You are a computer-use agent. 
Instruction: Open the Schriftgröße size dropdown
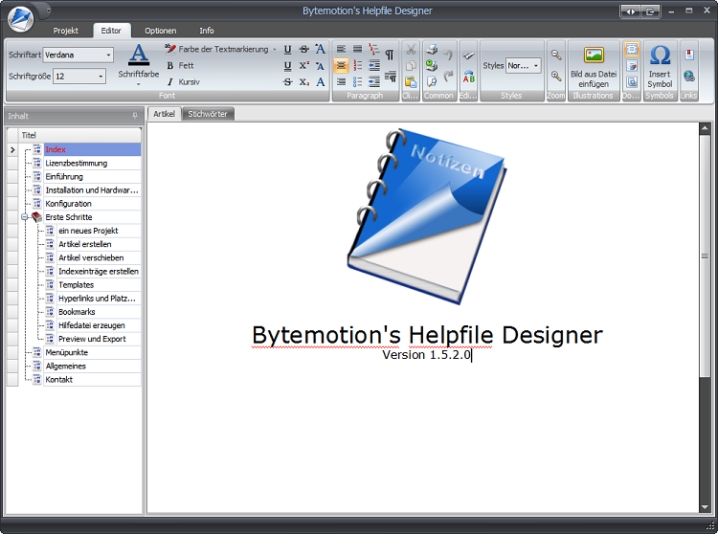click(x=100, y=76)
